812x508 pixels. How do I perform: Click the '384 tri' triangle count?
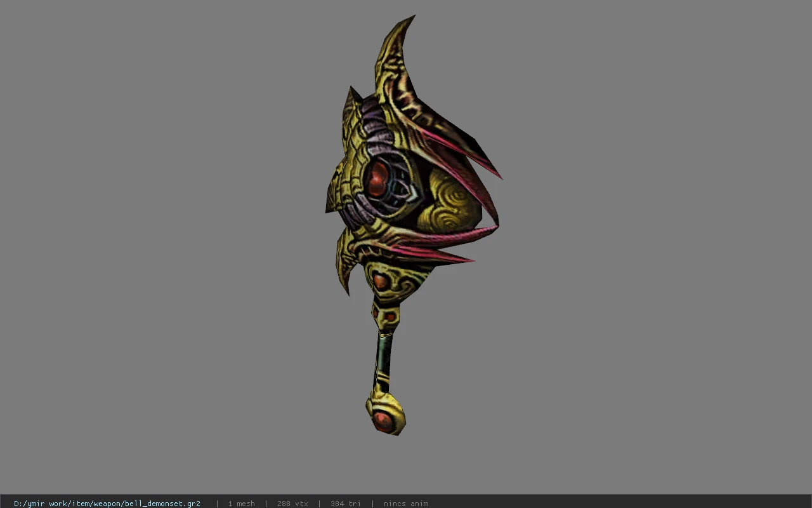345,504
